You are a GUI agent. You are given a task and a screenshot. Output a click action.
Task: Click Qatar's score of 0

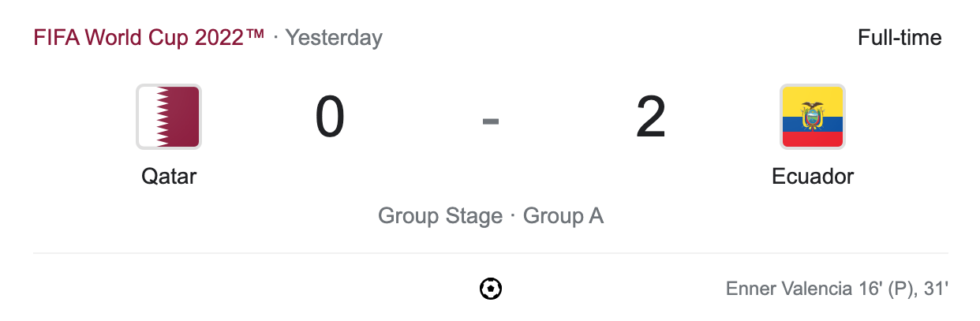[330, 118]
